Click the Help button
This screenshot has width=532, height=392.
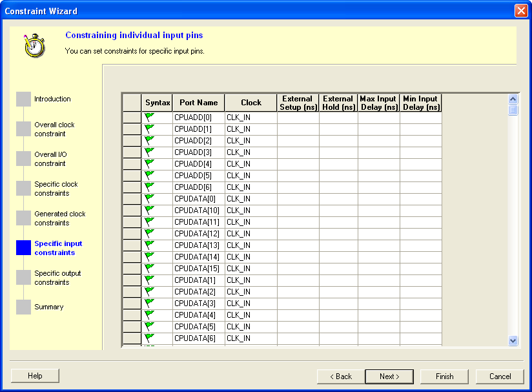pos(35,376)
